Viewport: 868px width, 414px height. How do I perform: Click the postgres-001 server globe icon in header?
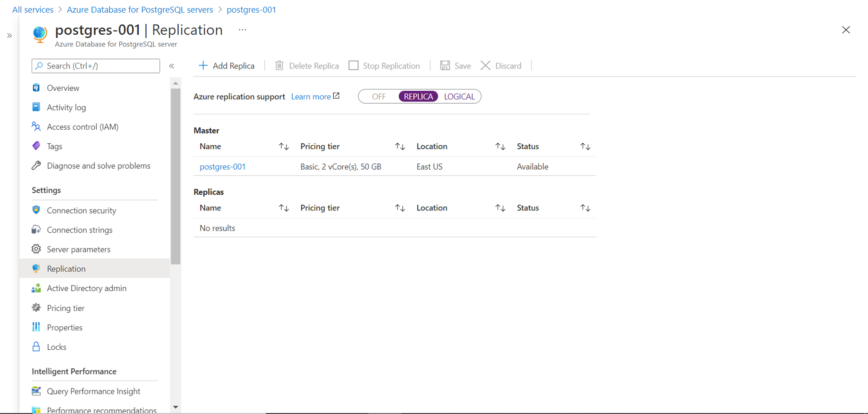40,34
